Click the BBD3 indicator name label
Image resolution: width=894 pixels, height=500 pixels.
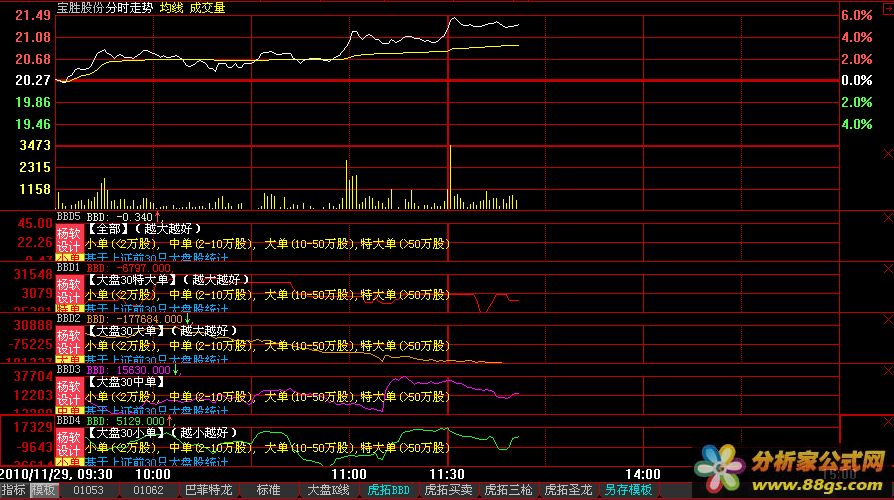(x=68, y=370)
